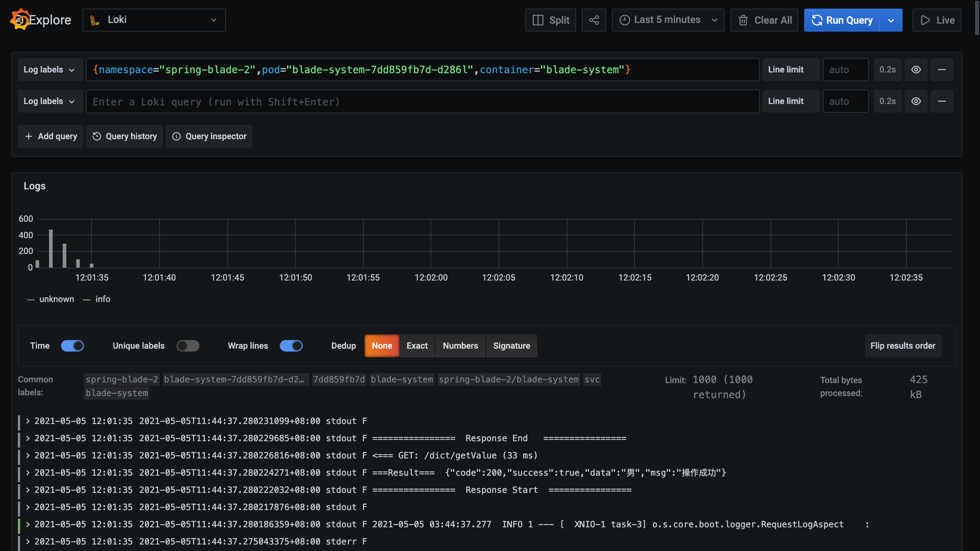
Task: Click the share shortened link icon
Action: [x=593, y=20]
